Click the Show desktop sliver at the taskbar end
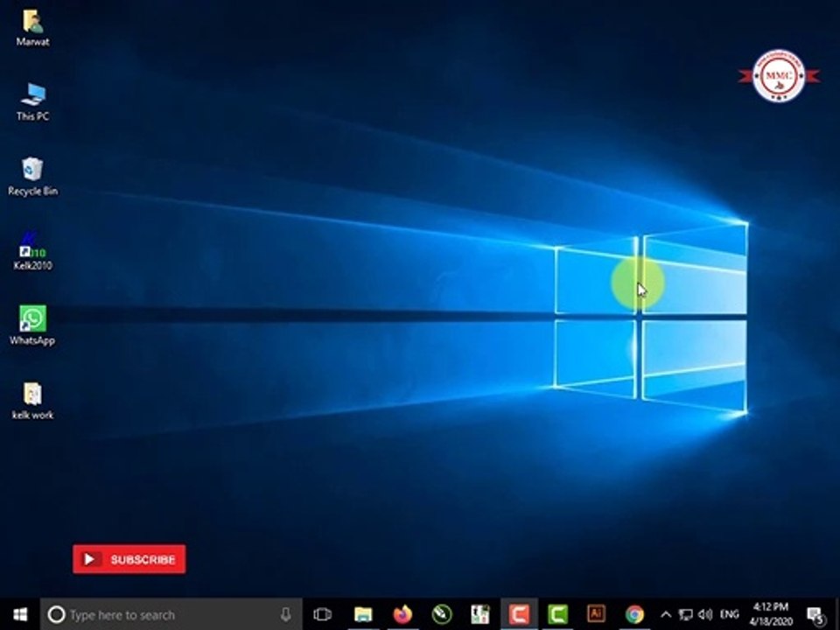 [x=836, y=614]
